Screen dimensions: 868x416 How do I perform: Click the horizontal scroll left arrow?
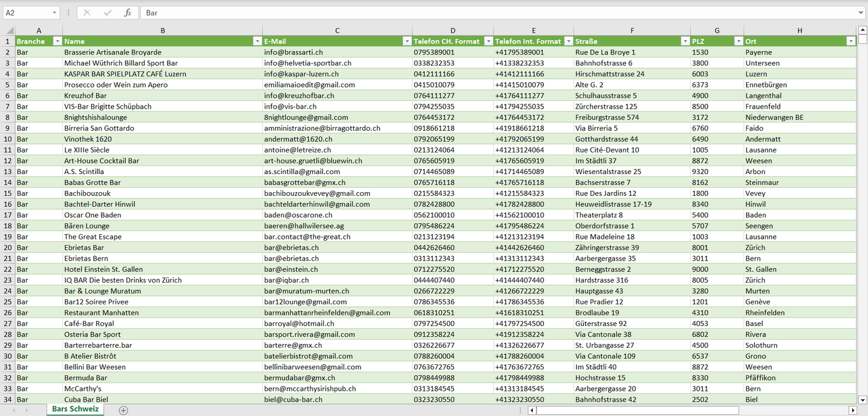click(x=532, y=410)
